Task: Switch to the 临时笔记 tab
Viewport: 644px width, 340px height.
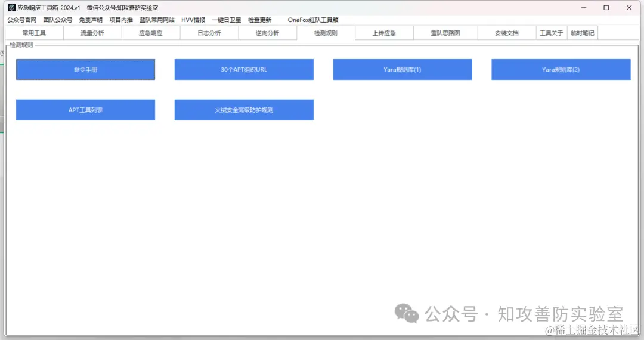Action: point(583,33)
